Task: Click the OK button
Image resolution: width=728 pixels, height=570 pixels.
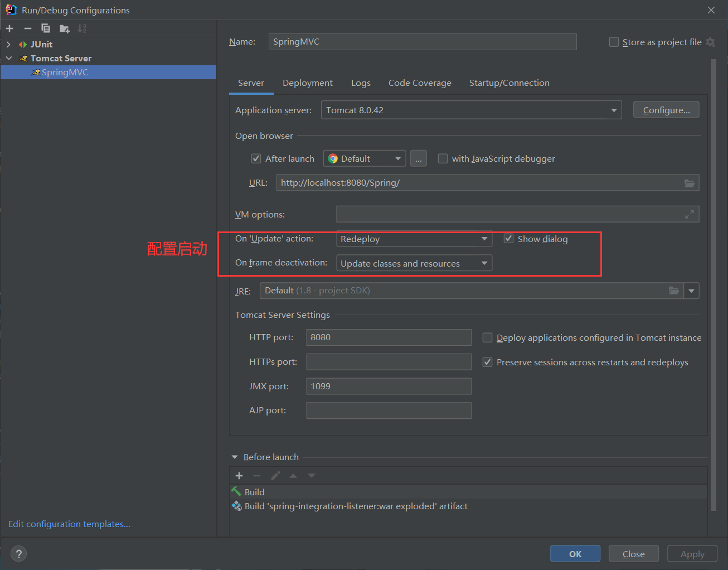Action: pyautogui.click(x=575, y=554)
